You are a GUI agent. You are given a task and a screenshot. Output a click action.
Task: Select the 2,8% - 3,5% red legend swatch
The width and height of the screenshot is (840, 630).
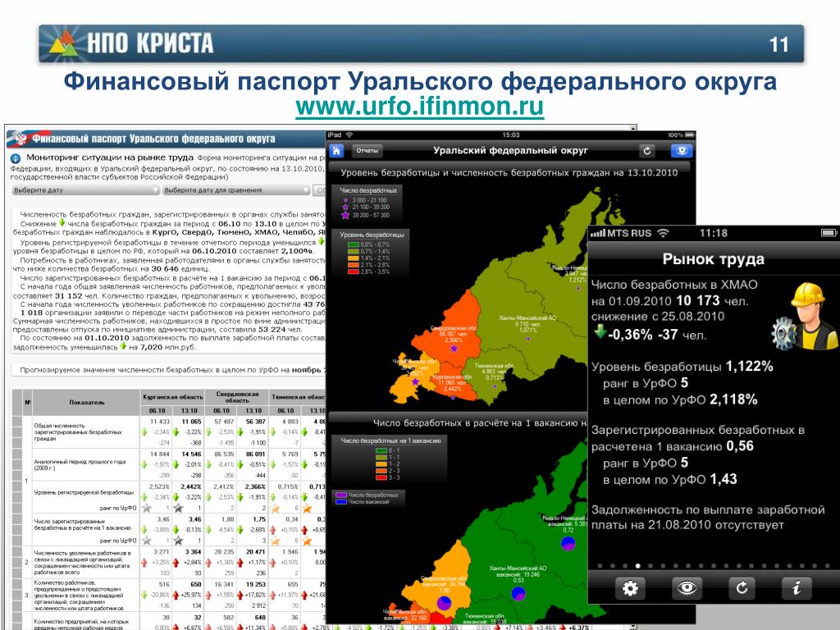pyautogui.click(x=353, y=272)
